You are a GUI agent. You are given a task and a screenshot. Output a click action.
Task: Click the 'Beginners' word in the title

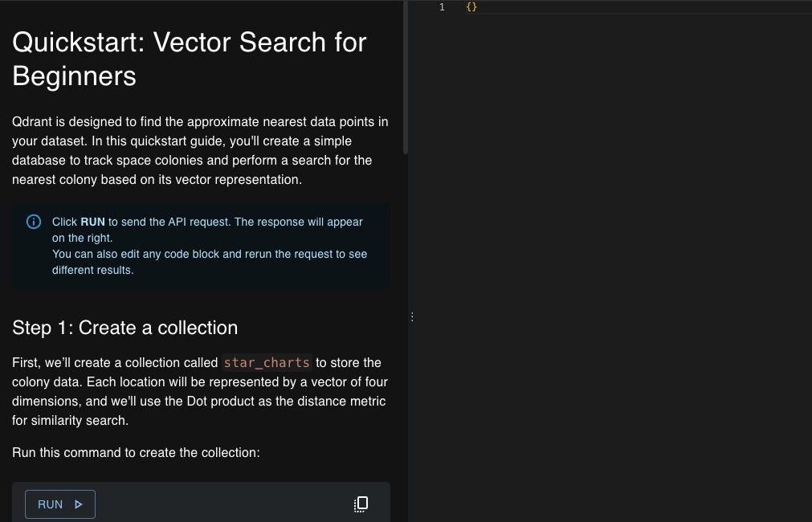click(x=74, y=76)
